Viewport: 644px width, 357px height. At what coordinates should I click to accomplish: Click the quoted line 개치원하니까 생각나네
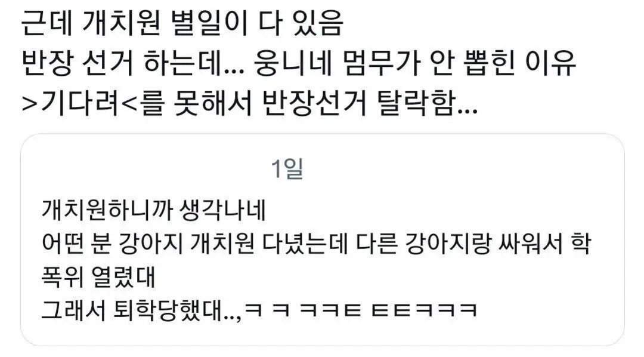pos(154,210)
